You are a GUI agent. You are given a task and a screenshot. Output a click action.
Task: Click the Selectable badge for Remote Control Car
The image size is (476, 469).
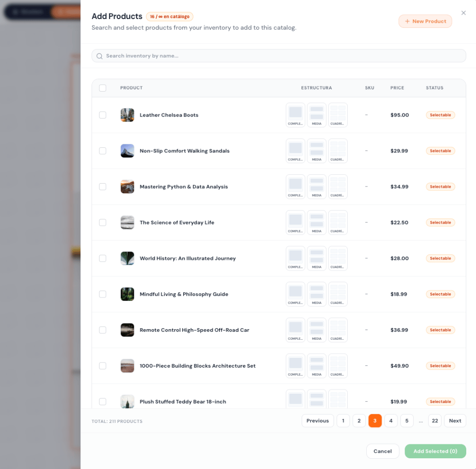click(440, 330)
